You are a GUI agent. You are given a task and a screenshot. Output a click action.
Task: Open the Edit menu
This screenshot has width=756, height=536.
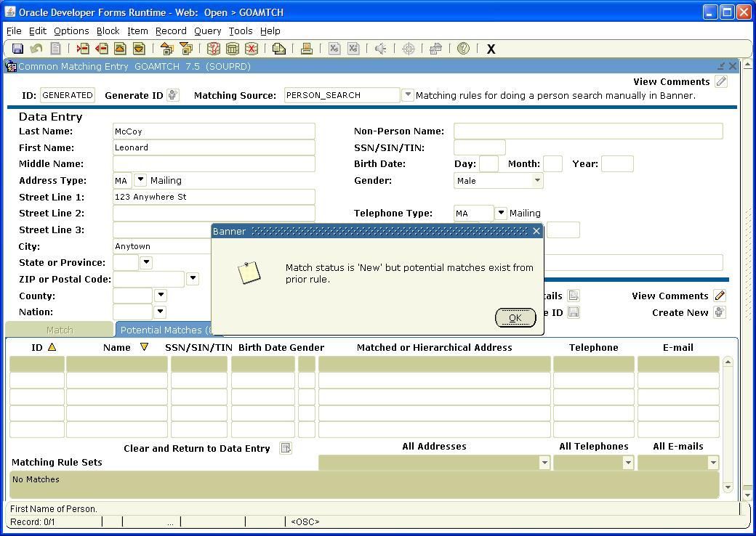tap(38, 31)
